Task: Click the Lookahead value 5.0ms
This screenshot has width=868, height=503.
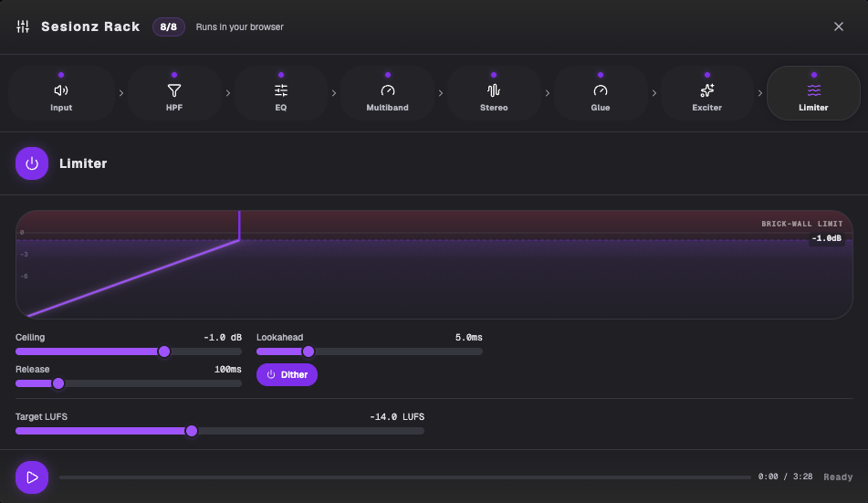Action: pos(468,338)
